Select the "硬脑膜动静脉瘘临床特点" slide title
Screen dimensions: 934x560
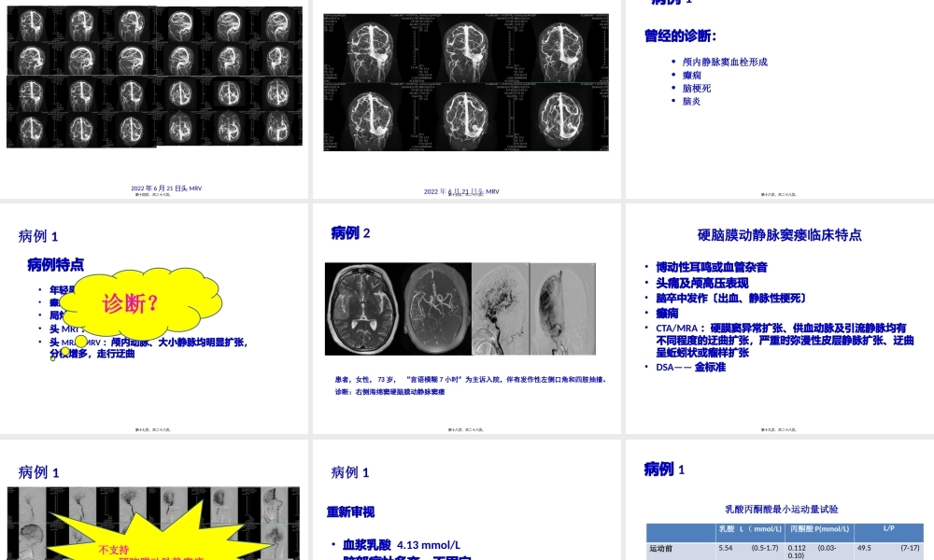781,234
